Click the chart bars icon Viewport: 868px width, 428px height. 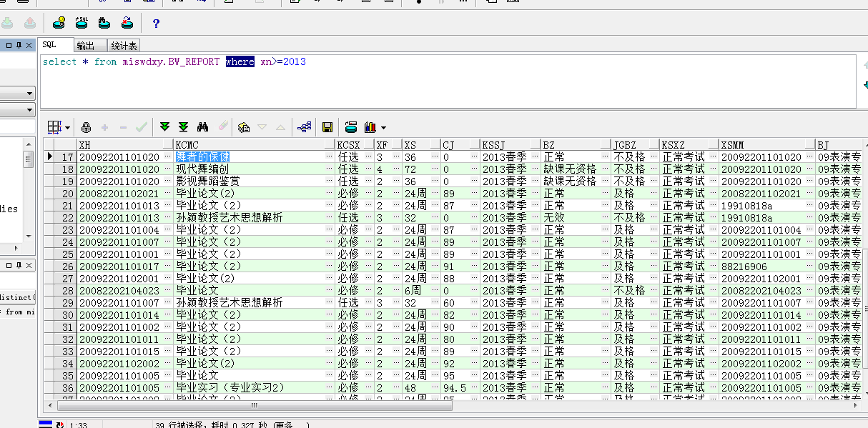click(370, 127)
